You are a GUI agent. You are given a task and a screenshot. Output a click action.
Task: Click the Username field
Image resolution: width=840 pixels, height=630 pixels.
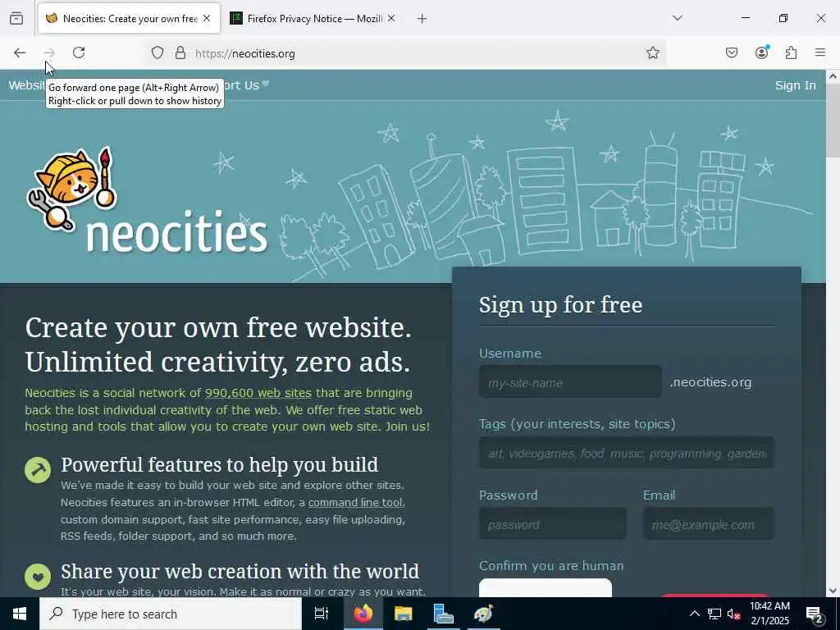pyautogui.click(x=570, y=382)
